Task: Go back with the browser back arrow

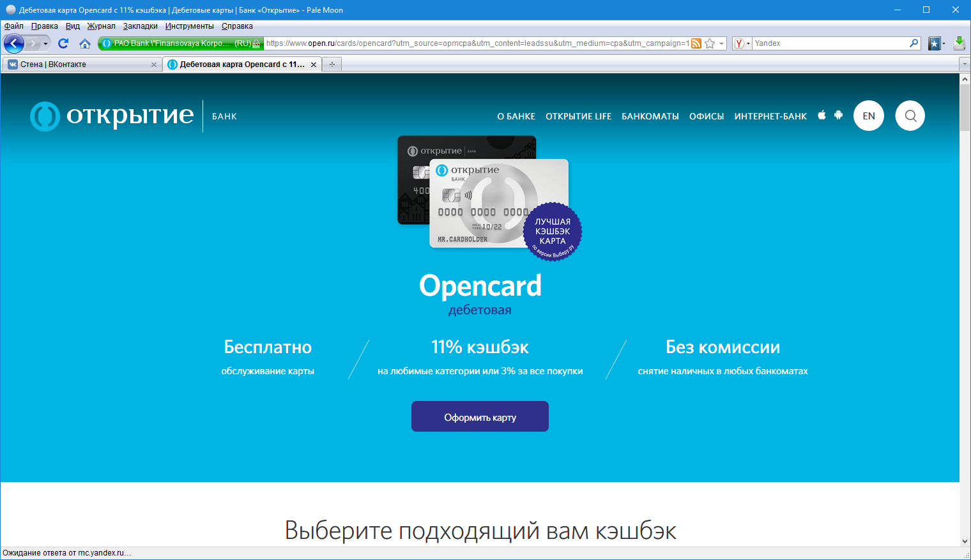Action: [14, 43]
